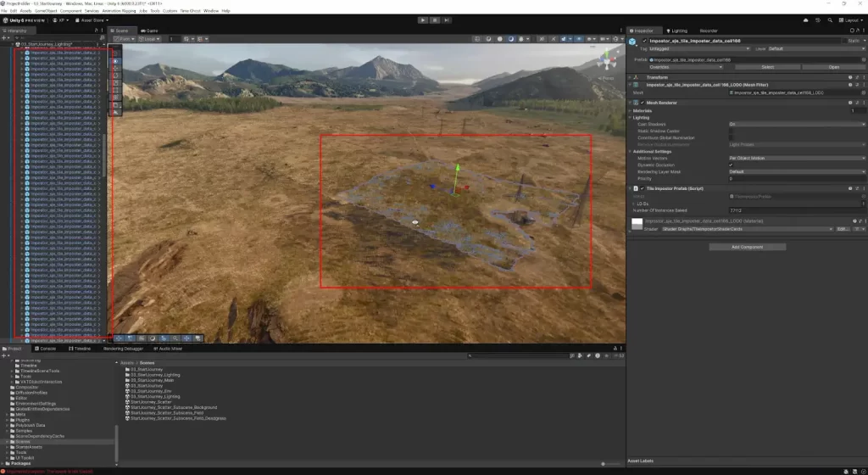Expand the Materials foldout
The height and width of the screenshot is (475, 868).
(631, 110)
